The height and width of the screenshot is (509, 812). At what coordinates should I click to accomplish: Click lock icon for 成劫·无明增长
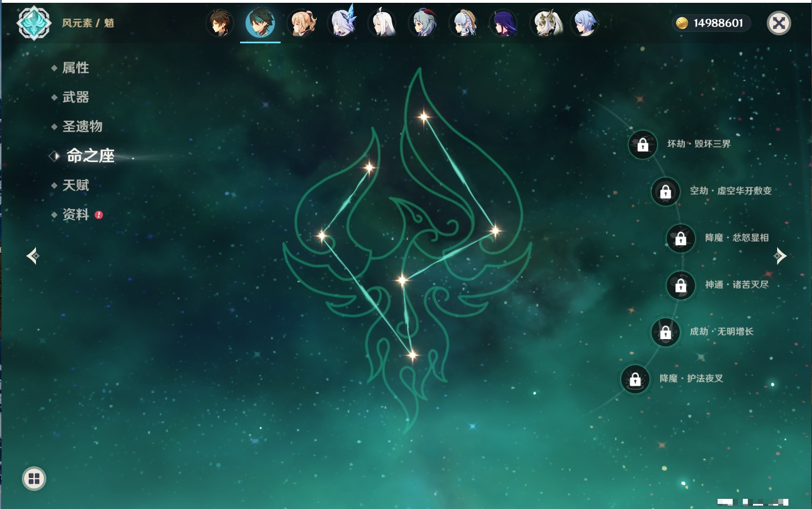pos(666,332)
